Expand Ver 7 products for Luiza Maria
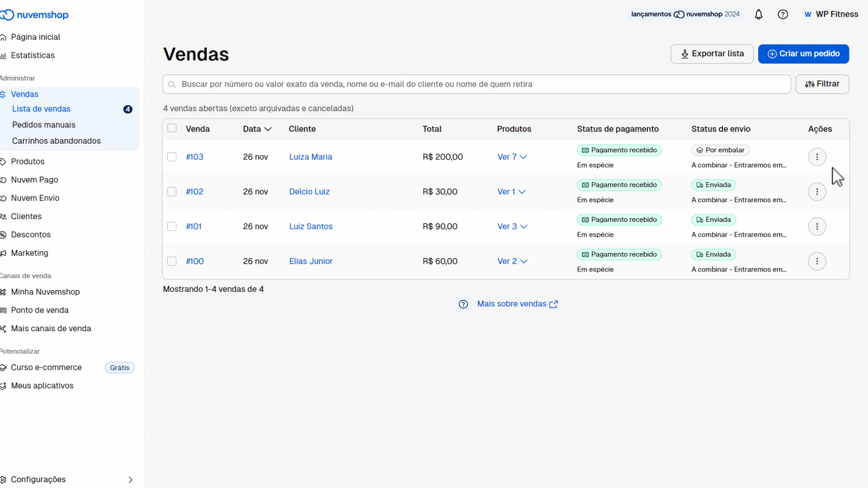868x488 pixels. [512, 157]
